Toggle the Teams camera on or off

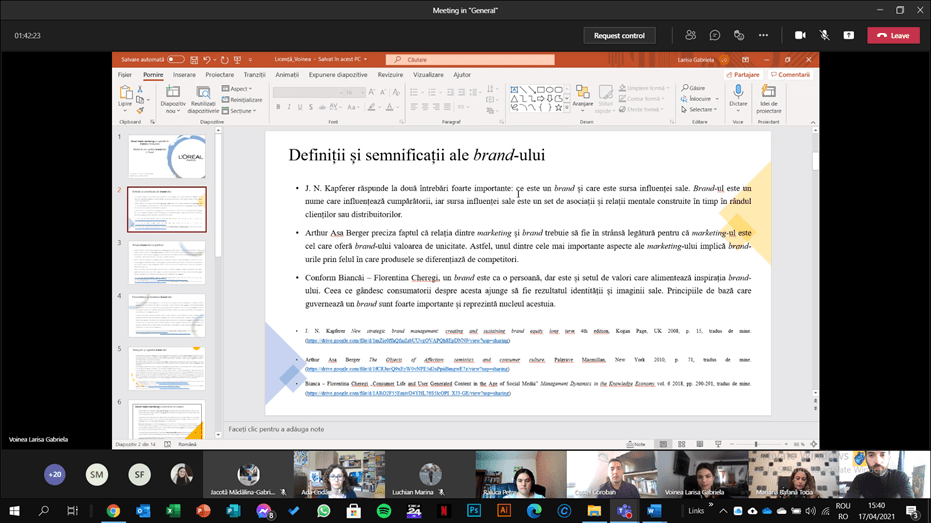click(800, 35)
